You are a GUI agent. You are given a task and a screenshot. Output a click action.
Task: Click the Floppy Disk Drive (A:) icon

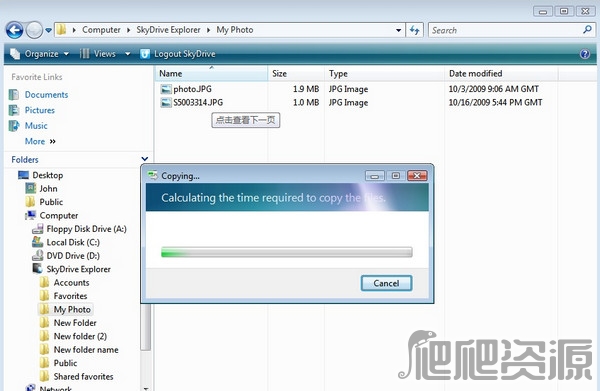(37, 229)
